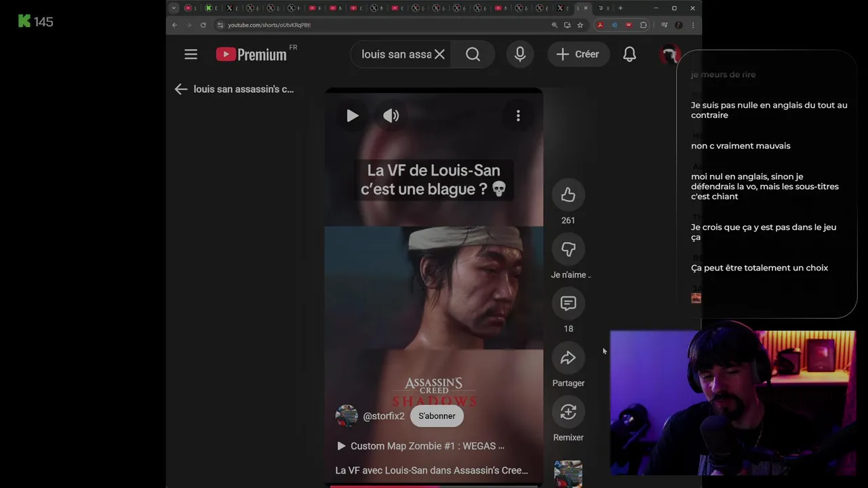868x488 pixels.
Task: Mute the Short with speaker icon
Action: tap(391, 116)
